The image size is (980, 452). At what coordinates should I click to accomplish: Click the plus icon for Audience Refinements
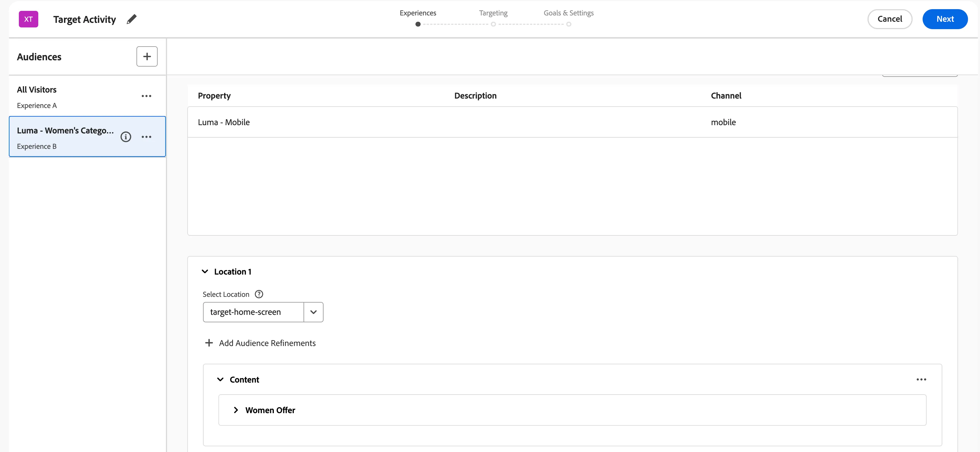[209, 343]
